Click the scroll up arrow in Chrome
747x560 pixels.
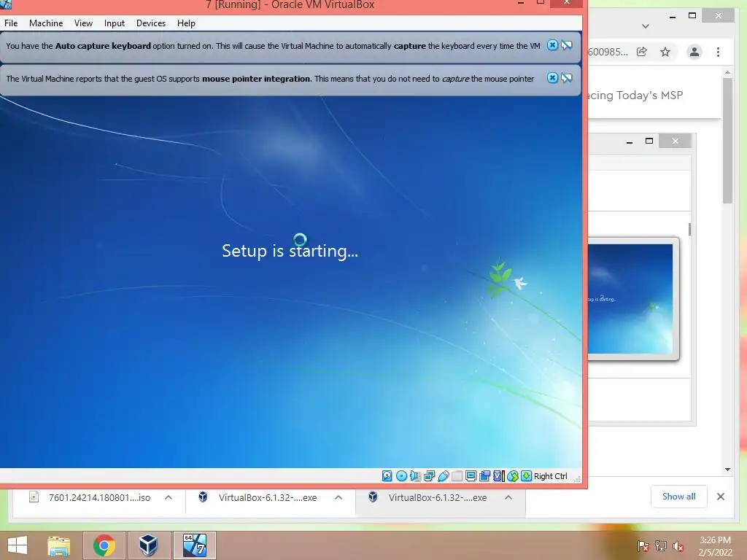tap(727, 72)
